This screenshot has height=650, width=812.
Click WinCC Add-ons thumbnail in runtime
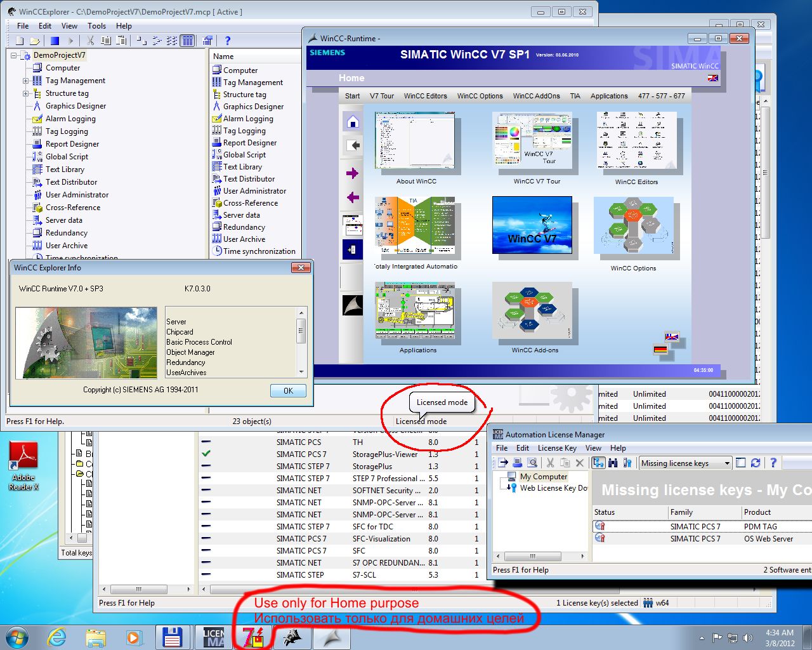coord(532,311)
